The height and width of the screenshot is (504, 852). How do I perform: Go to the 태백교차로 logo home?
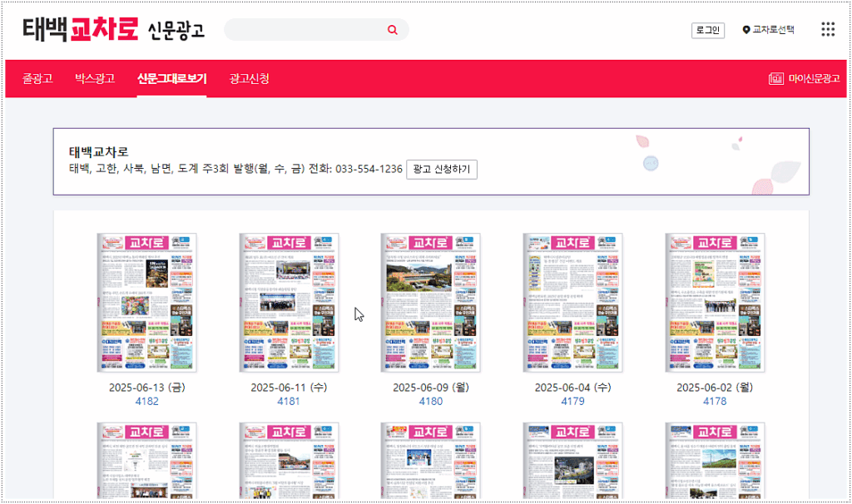pos(81,29)
